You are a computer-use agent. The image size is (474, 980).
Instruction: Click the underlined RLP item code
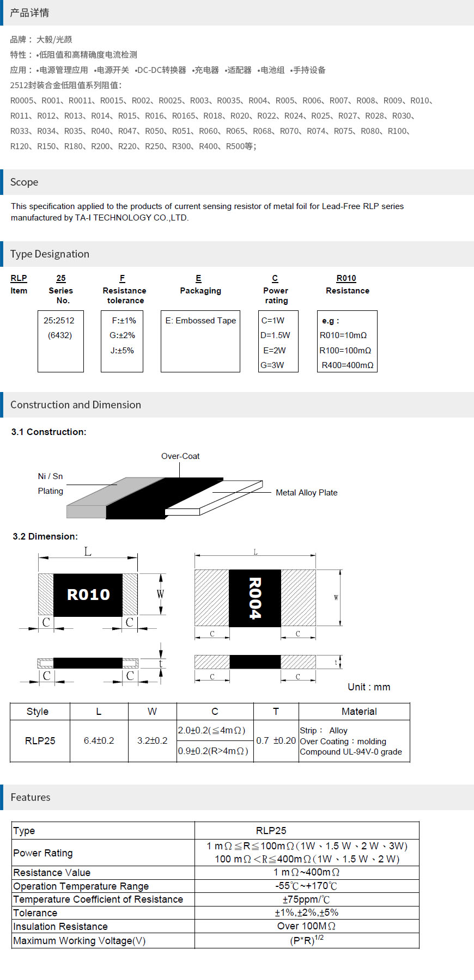pyautogui.click(x=19, y=278)
